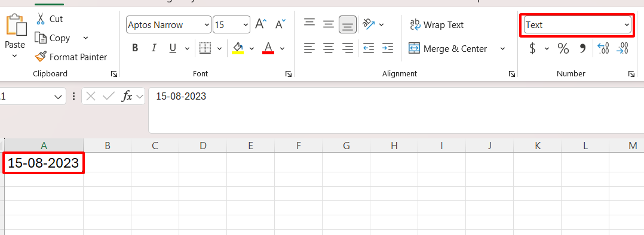The image size is (644, 235).
Task: Apply Percent Style
Action: (x=563, y=49)
